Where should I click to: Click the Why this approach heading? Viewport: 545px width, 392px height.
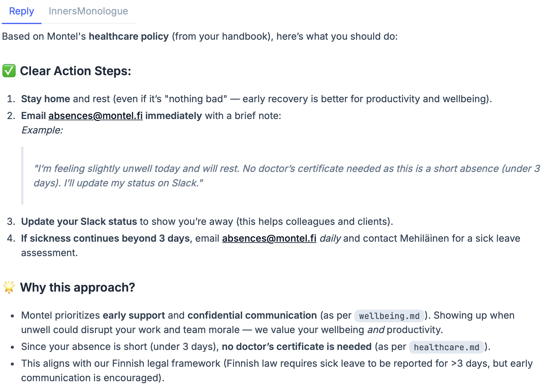77,287
